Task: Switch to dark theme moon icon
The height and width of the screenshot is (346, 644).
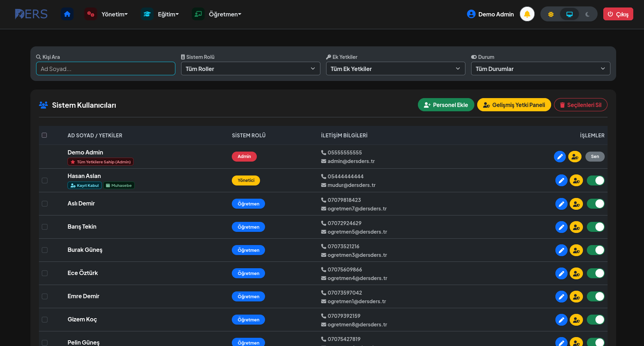Action: point(588,14)
